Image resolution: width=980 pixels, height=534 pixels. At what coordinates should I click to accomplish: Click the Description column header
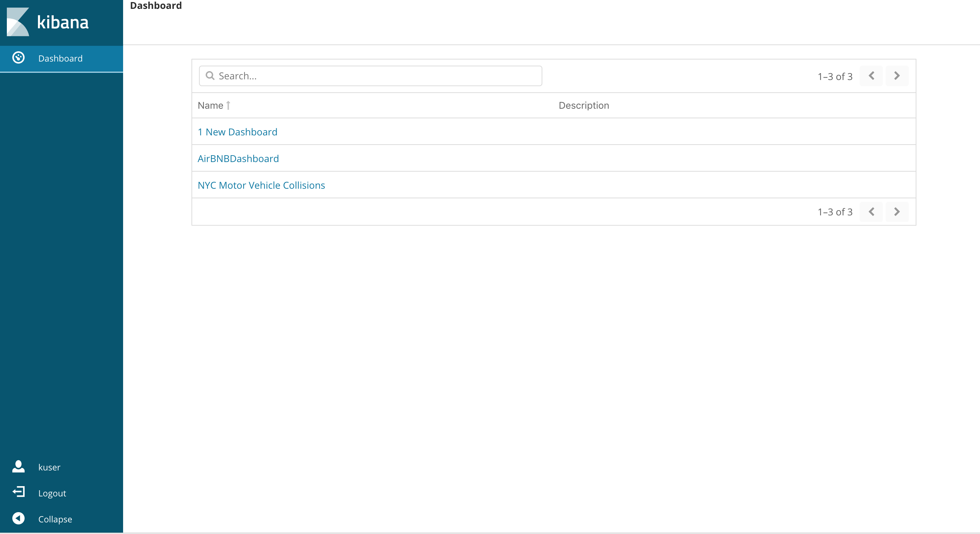click(x=584, y=105)
